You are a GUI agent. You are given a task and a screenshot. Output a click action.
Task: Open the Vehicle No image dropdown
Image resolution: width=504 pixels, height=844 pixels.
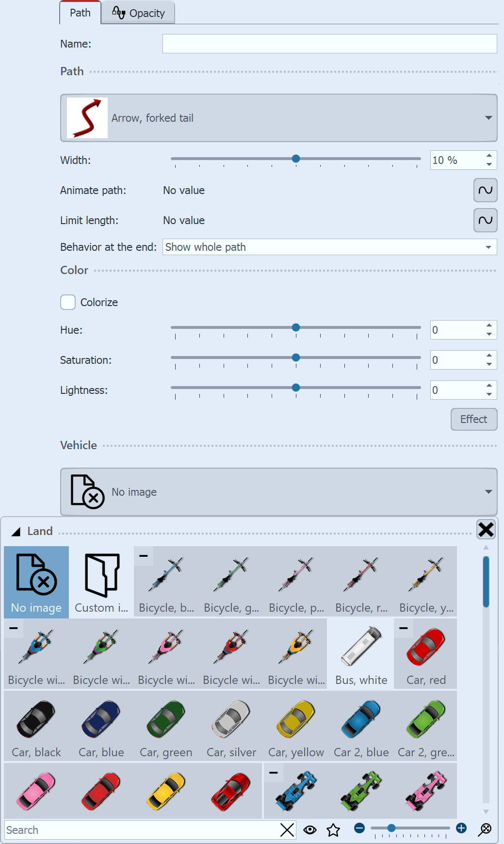pos(279,492)
